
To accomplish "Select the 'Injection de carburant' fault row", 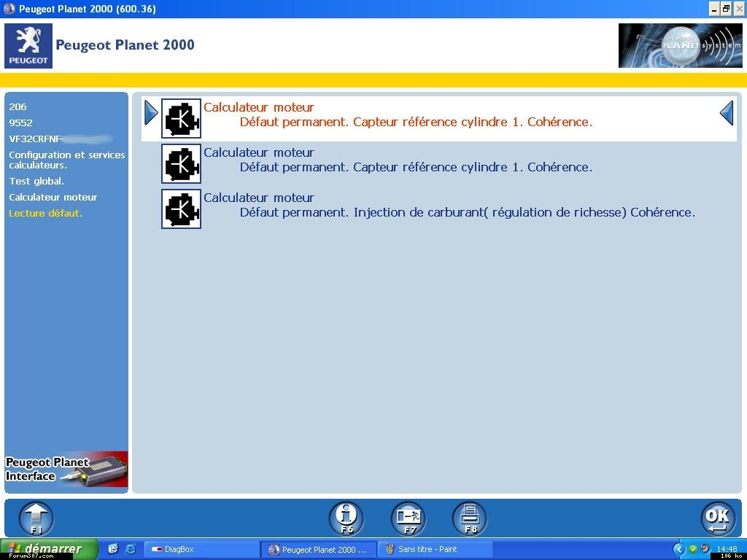I will click(x=467, y=212).
